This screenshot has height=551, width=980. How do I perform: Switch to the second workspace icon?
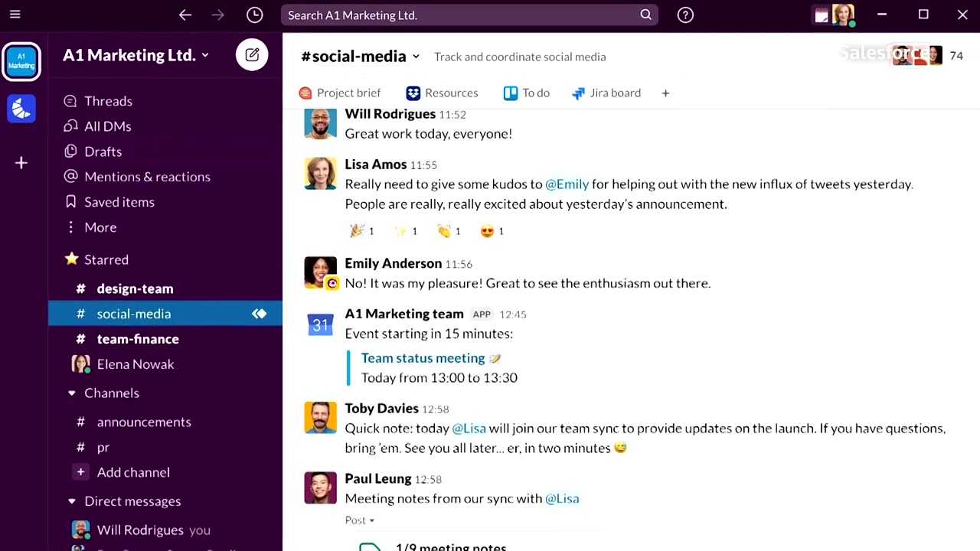click(x=21, y=109)
